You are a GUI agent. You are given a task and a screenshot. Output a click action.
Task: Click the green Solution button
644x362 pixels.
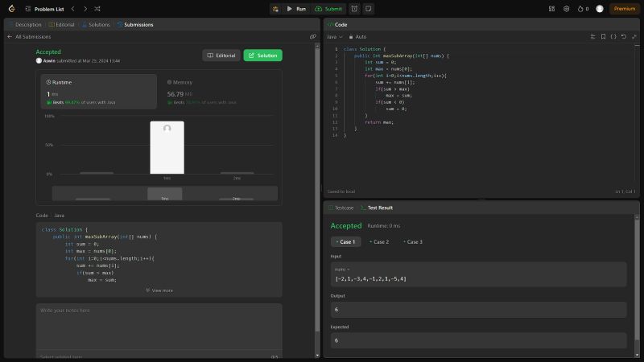263,56
